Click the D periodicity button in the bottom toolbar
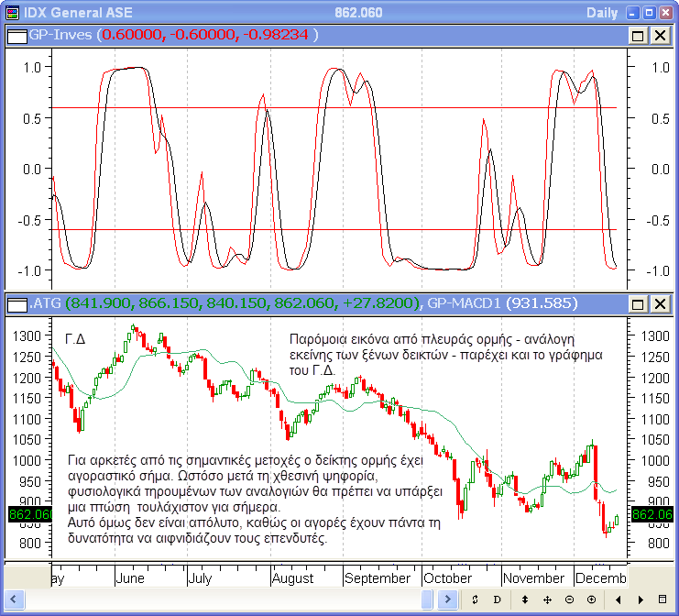Viewport: 679px width, 616px height. (x=498, y=599)
